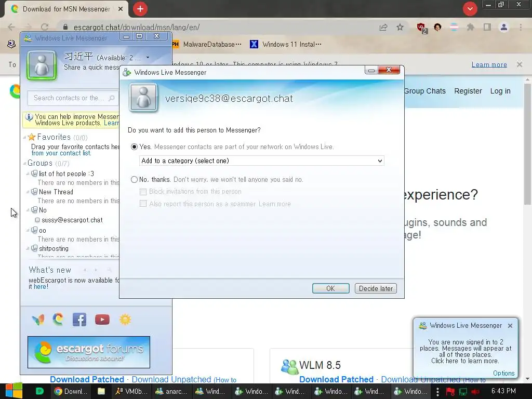Collapse the shitposting group
Viewport: 532px width, 399px height.
point(28,249)
